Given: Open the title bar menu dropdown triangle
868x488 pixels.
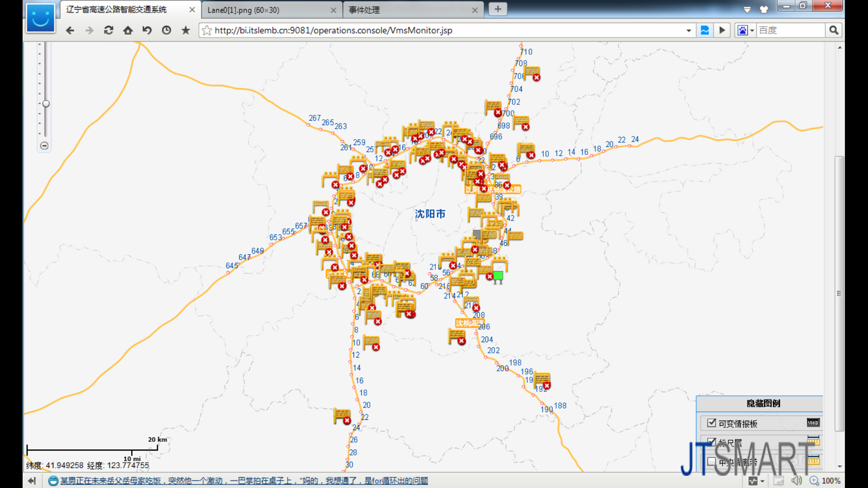Looking at the screenshot, I should pos(747,9).
